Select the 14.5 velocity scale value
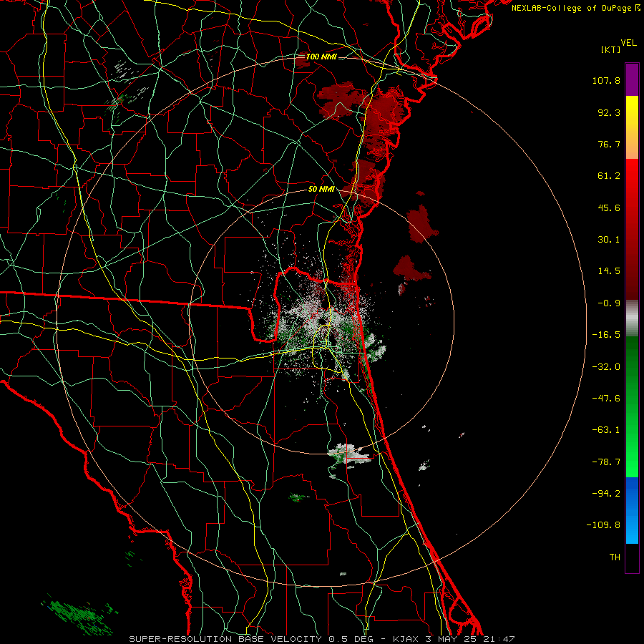Viewport: 644px width, 644px height. point(609,271)
